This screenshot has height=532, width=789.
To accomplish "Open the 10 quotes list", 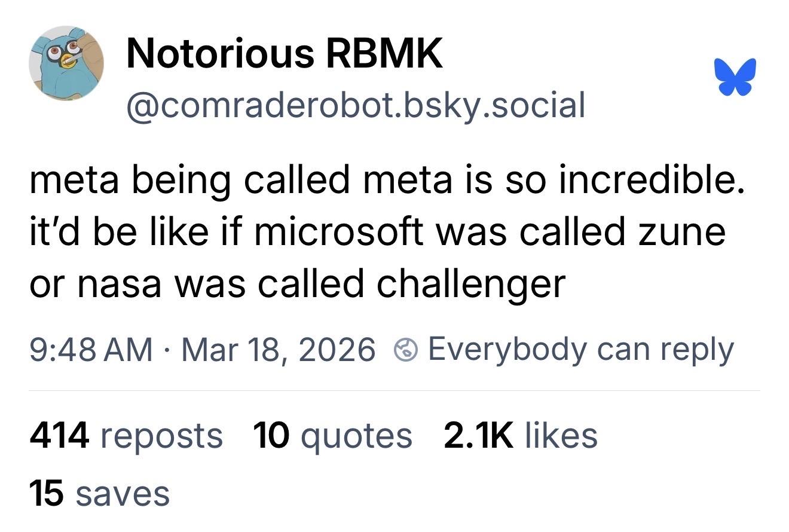I will 332,435.
